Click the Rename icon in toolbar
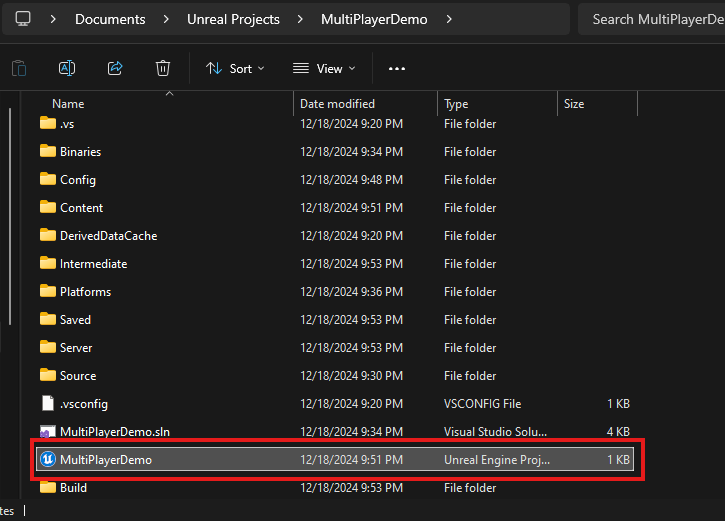 point(67,68)
